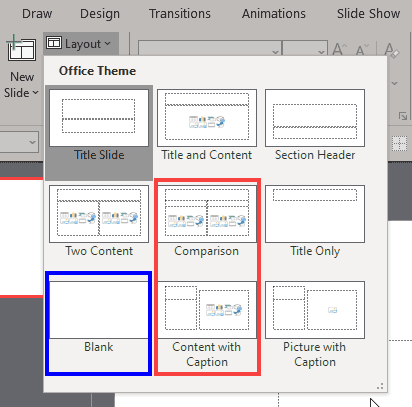Pick the Picture with Caption layout

[x=315, y=325]
